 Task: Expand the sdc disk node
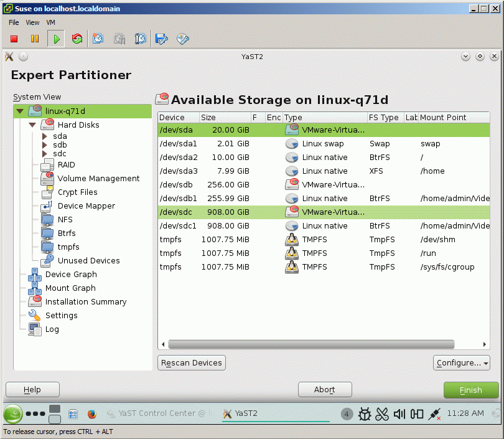coord(45,153)
